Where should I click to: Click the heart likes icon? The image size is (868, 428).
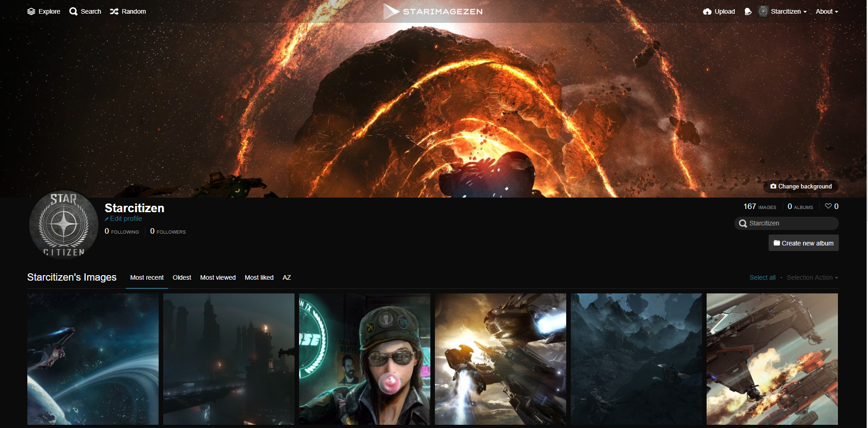tap(828, 206)
